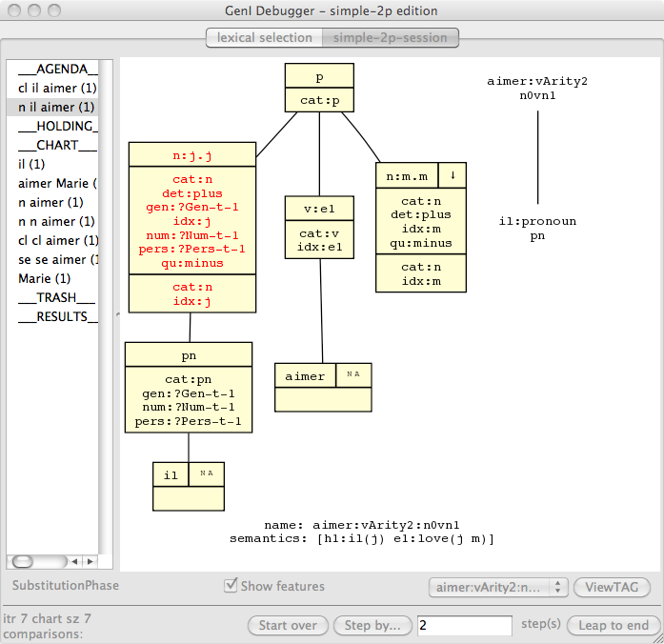Toggle the Show features checkbox

(x=231, y=586)
